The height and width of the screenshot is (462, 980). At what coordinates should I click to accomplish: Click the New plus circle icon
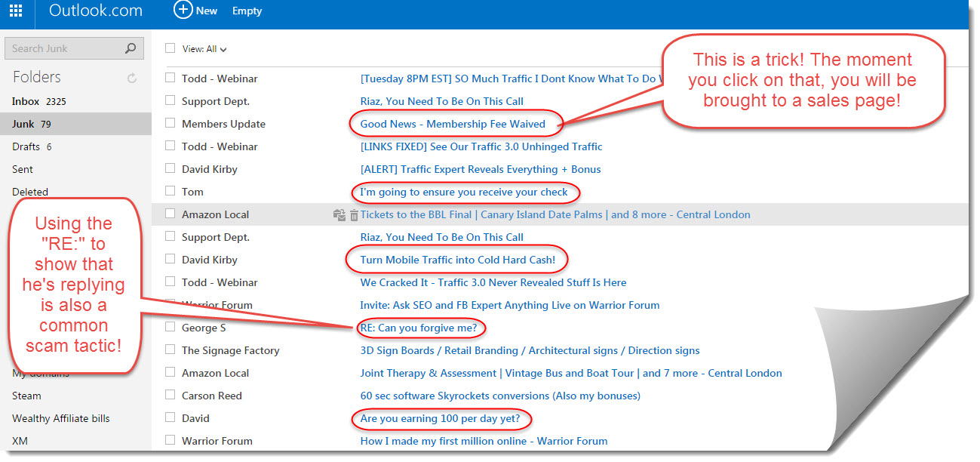(x=183, y=10)
